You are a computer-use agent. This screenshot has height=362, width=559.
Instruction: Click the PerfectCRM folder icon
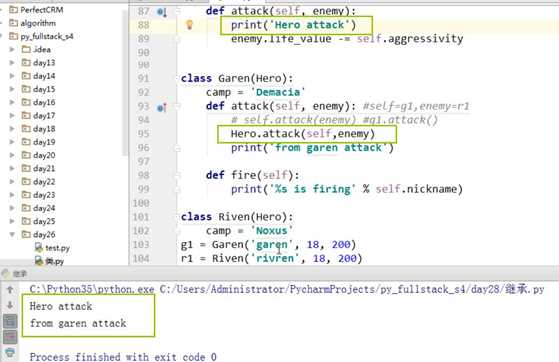[14, 10]
